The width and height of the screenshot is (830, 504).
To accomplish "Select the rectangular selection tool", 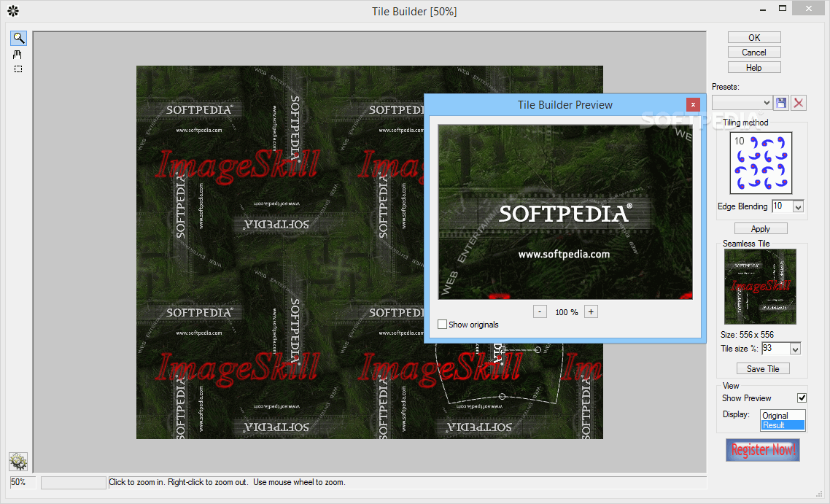I will point(18,69).
